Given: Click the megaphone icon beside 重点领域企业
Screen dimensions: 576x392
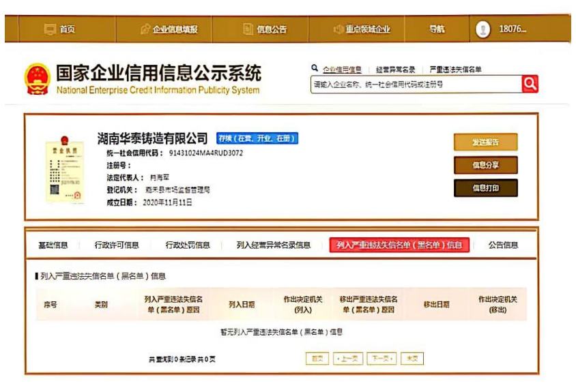Looking at the screenshot, I should (x=338, y=29).
